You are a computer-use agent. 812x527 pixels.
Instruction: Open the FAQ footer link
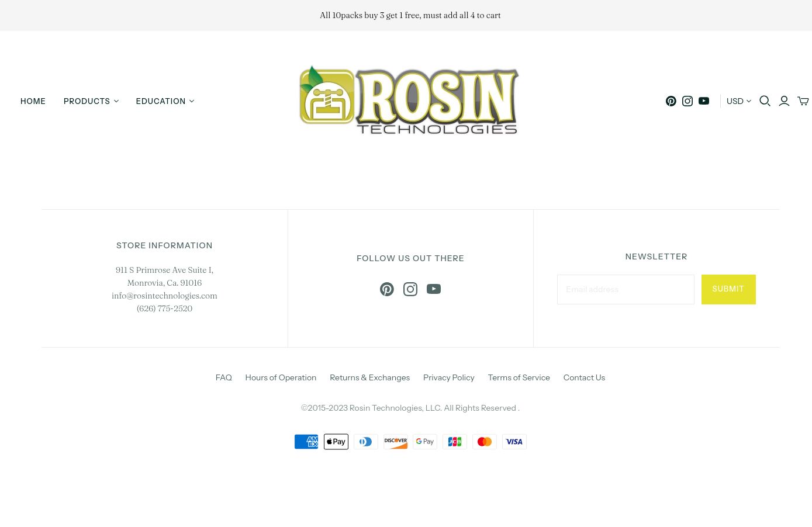tap(223, 377)
